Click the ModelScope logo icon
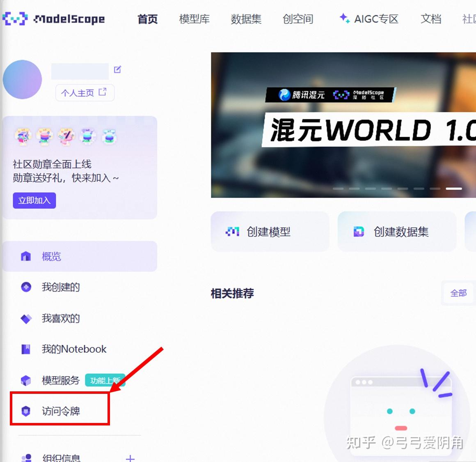Screen dimensions: 476x462 click(x=15, y=18)
